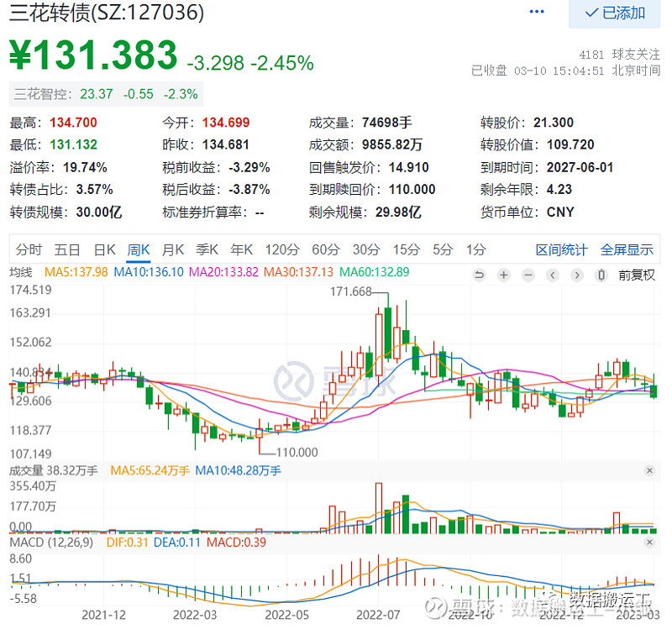The image size is (672, 629).
Task: Close the 成交量 volume panel
Action: point(649,470)
